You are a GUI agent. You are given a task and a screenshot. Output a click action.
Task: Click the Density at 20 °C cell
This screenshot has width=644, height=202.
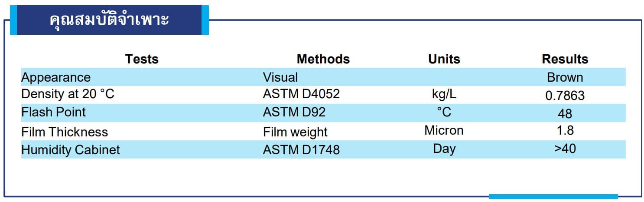68,94
